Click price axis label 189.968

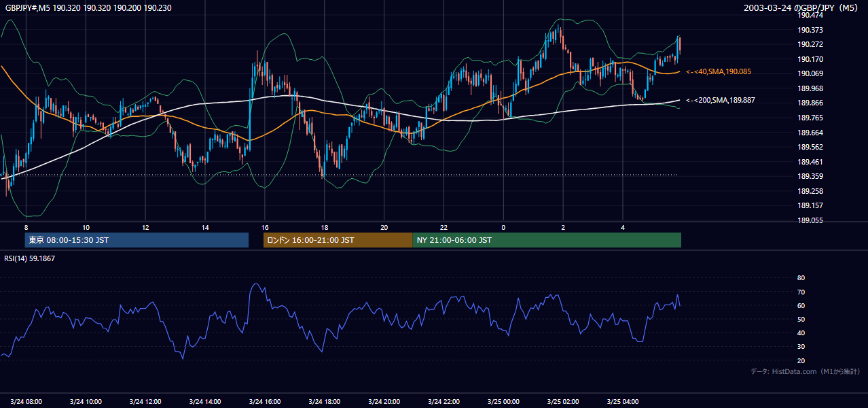pyautogui.click(x=810, y=88)
